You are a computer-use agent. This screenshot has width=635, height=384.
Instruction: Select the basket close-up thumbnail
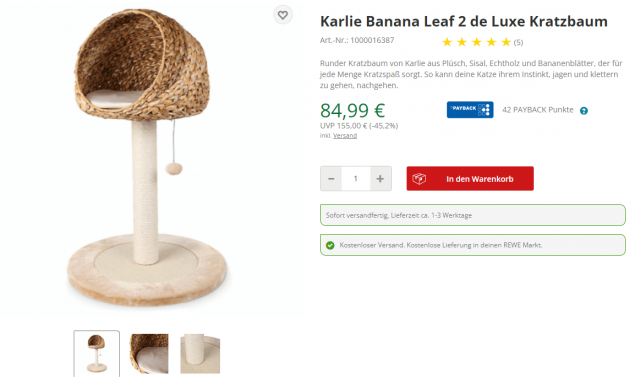[x=149, y=354]
